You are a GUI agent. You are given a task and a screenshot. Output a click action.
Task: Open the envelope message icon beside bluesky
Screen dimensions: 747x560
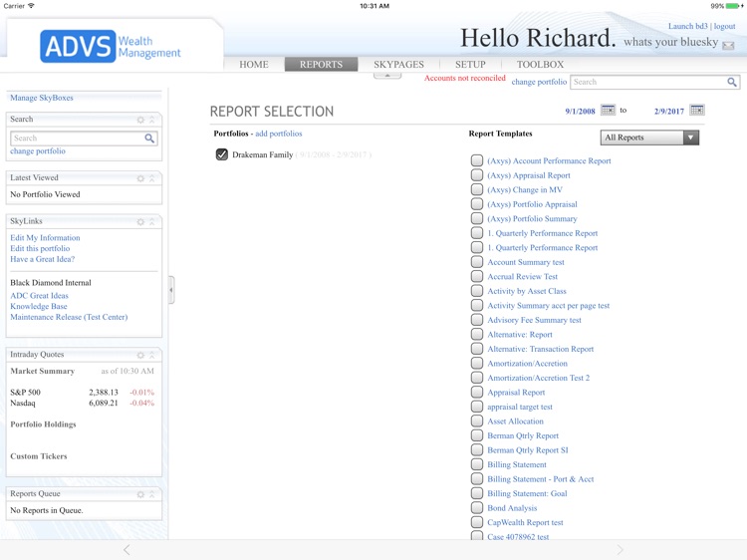coord(728,46)
